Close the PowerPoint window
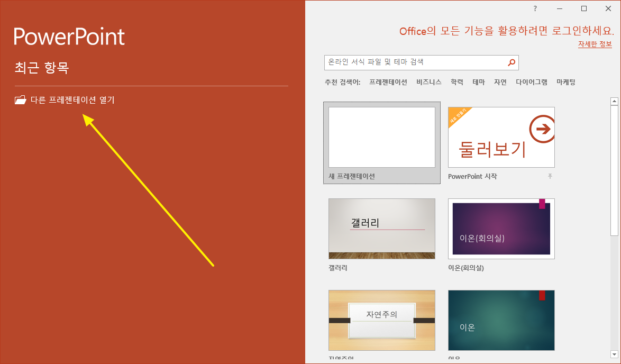621x364 pixels. [608, 8]
